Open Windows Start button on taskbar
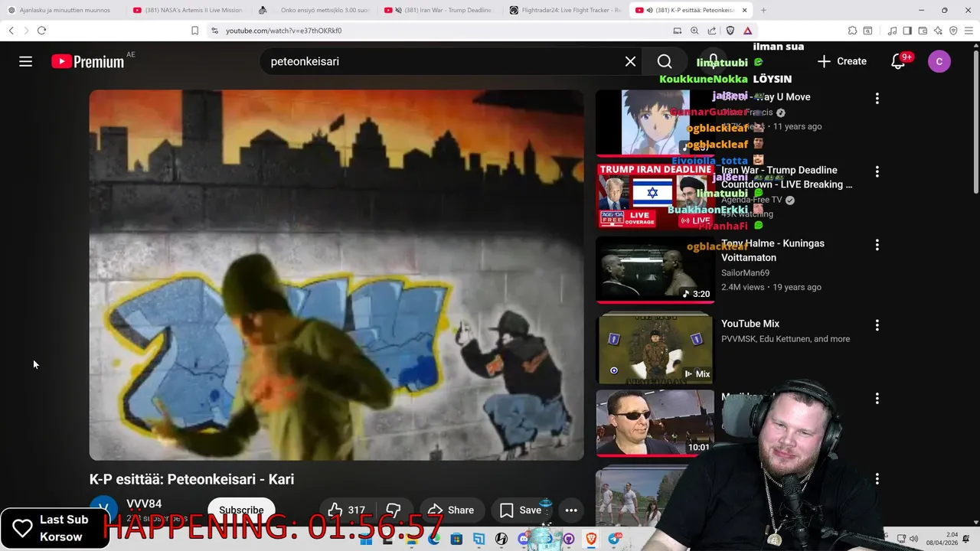The height and width of the screenshot is (551, 980). [x=366, y=540]
